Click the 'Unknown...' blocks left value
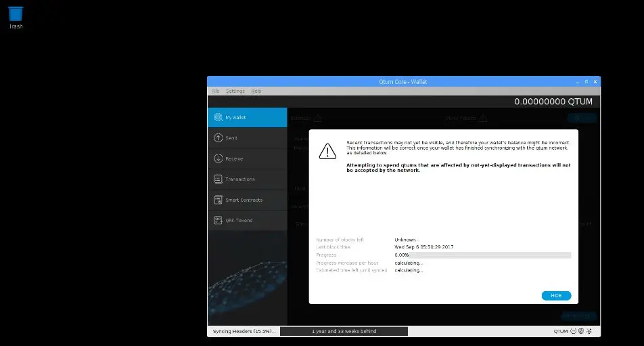644x346 pixels. 407,240
